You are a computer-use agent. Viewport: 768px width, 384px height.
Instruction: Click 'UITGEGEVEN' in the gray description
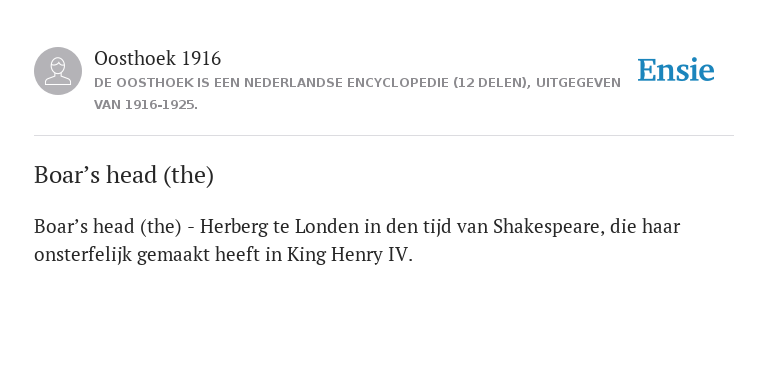[x=578, y=83]
